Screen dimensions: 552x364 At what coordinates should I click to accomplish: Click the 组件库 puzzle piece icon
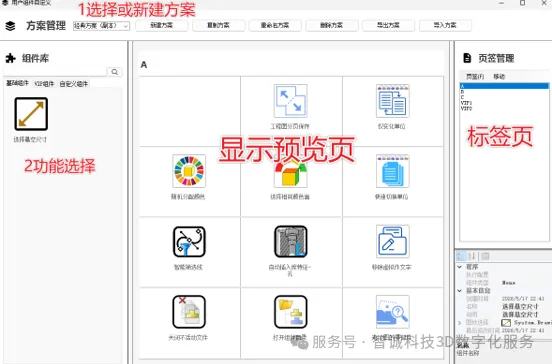pos(11,58)
